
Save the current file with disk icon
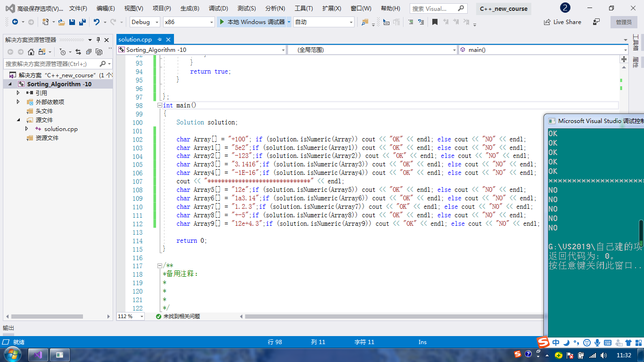[72, 22]
